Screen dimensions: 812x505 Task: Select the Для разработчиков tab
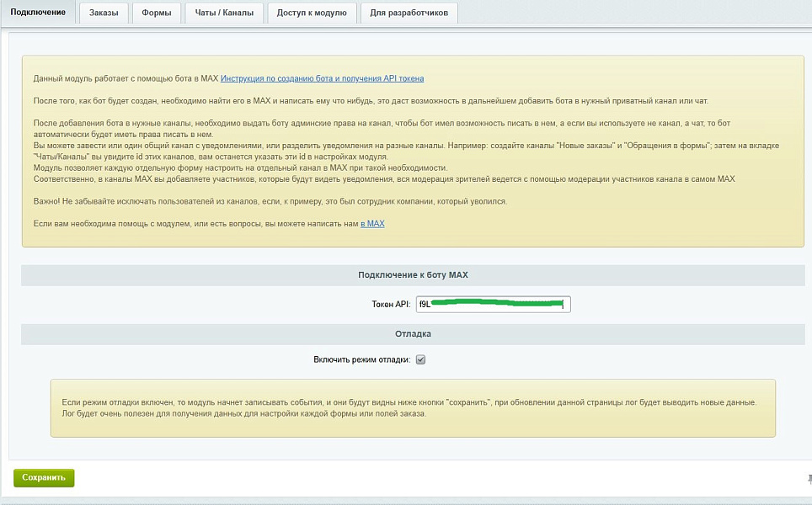point(409,13)
